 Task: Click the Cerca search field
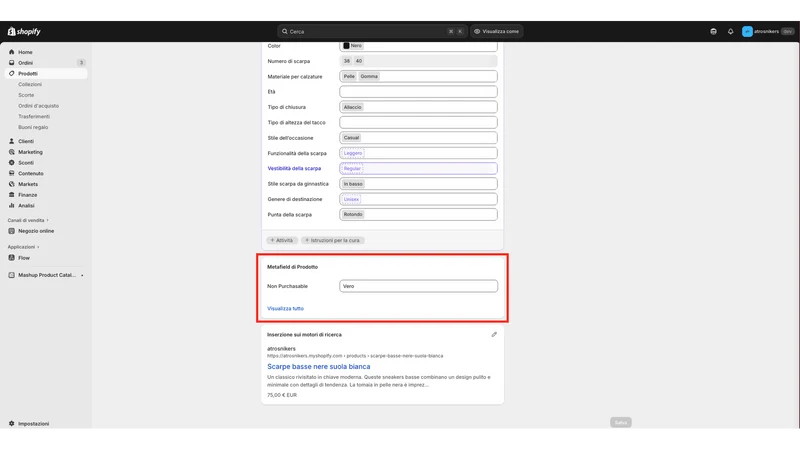tap(372, 31)
